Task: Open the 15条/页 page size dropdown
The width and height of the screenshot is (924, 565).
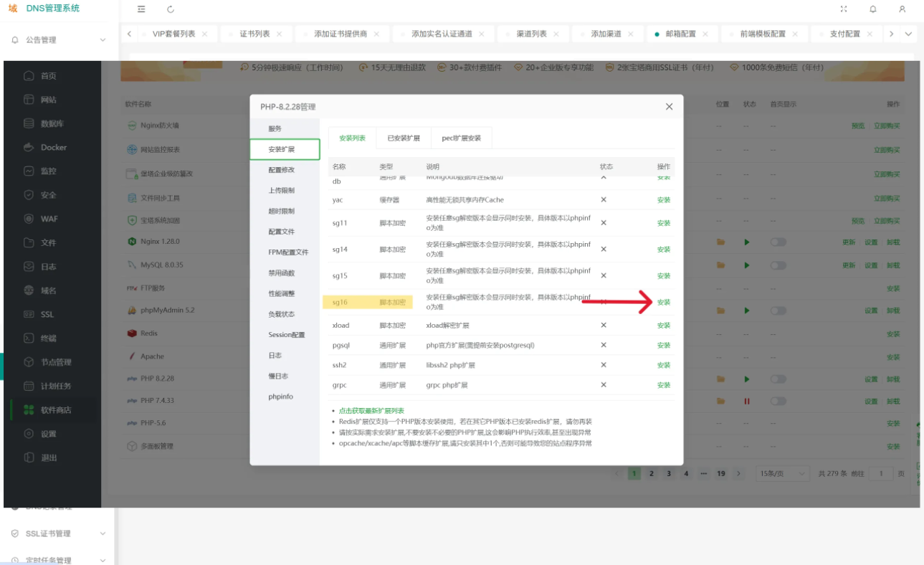Action: pyautogui.click(x=782, y=474)
